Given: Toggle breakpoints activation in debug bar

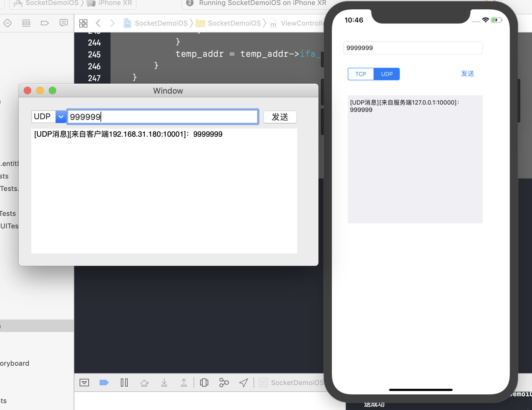Looking at the screenshot, I should [x=104, y=383].
